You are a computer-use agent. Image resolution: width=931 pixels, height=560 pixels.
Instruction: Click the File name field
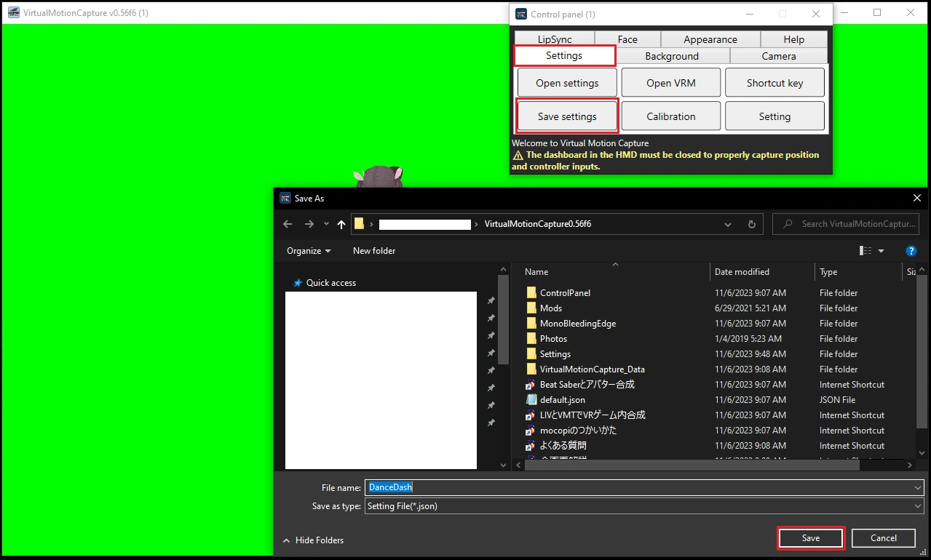tap(645, 487)
